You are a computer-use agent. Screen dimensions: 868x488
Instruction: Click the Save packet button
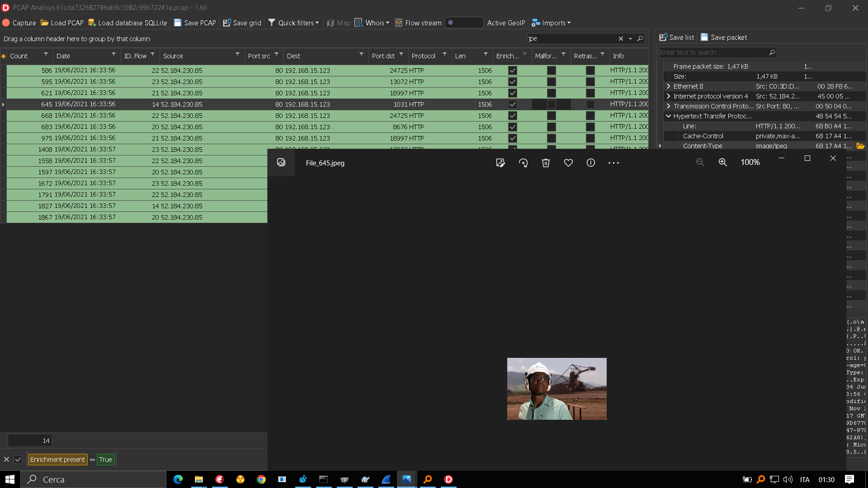[x=724, y=38]
